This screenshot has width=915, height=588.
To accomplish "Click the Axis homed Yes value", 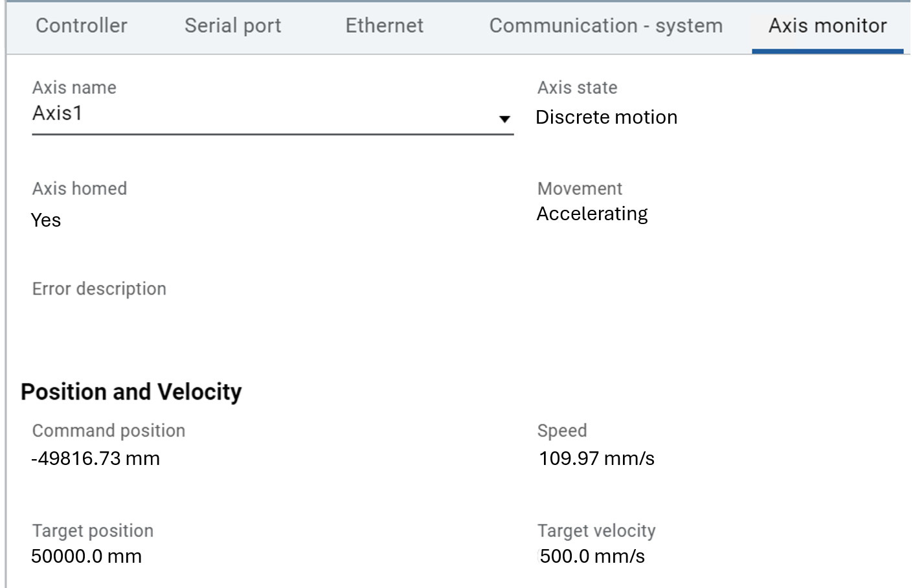I will click(46, 220).
